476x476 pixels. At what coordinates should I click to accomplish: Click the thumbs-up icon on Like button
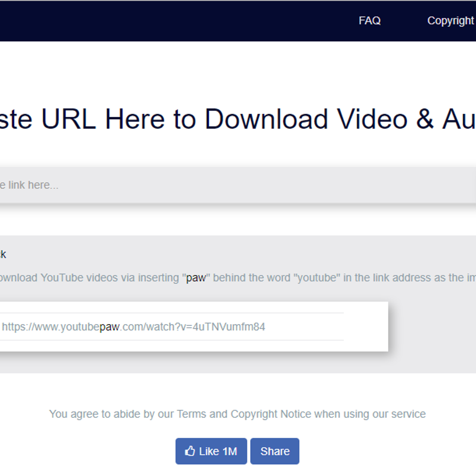coord(190,451)
